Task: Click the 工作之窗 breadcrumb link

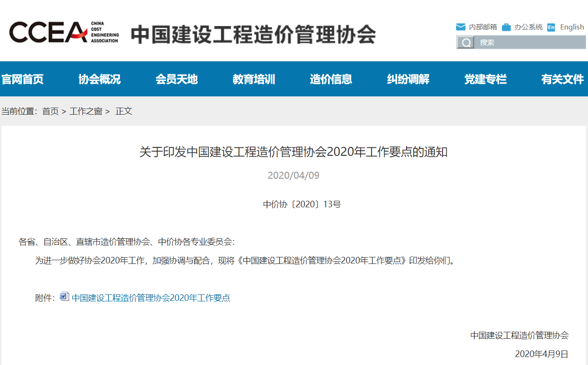Action: click(86, 111)
